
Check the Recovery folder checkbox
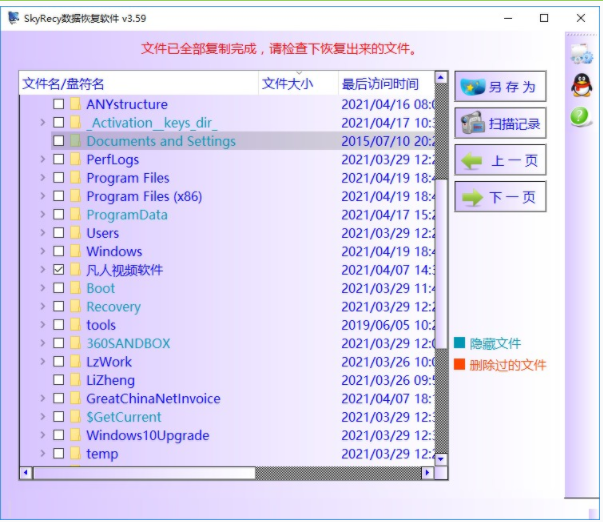58,306
